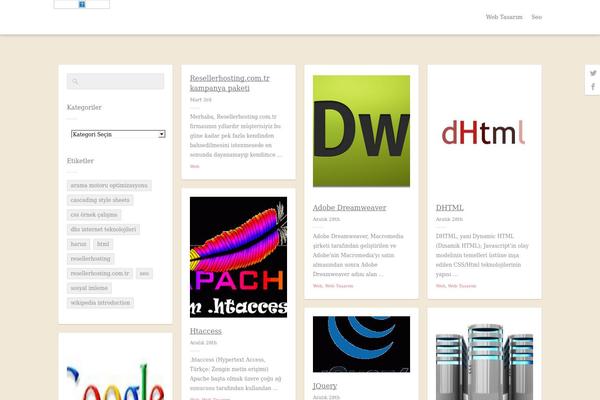Click the Dreamweaver Dw thumbnail image
Image resolution: width=600 pixels, height=400 pixels.
[x=361, y=131]
